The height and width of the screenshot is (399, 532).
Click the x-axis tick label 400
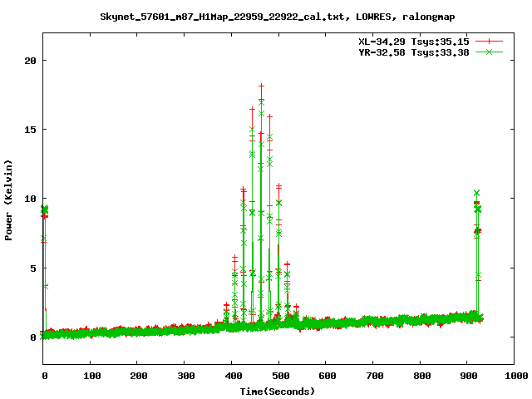(234, 376)
